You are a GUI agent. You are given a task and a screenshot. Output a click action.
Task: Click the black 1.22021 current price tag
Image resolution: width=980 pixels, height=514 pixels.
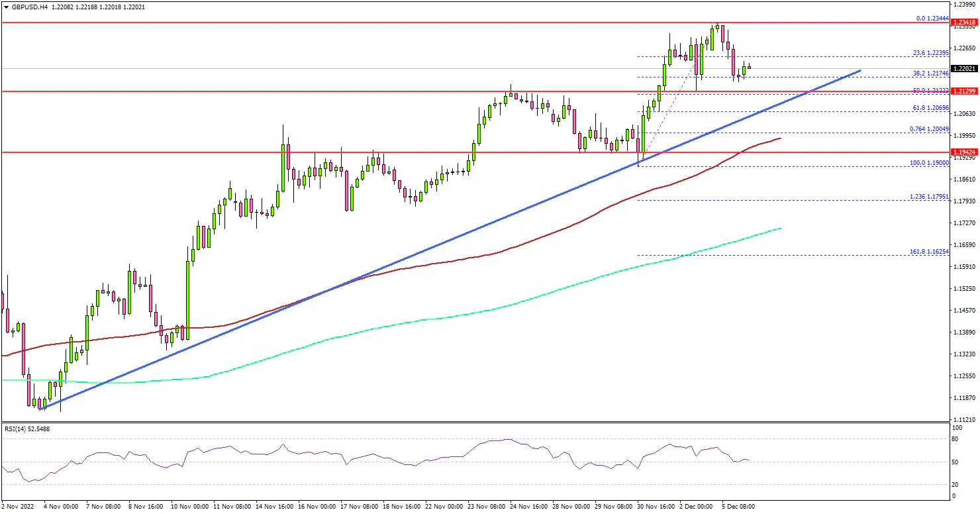tap(963, 68)
